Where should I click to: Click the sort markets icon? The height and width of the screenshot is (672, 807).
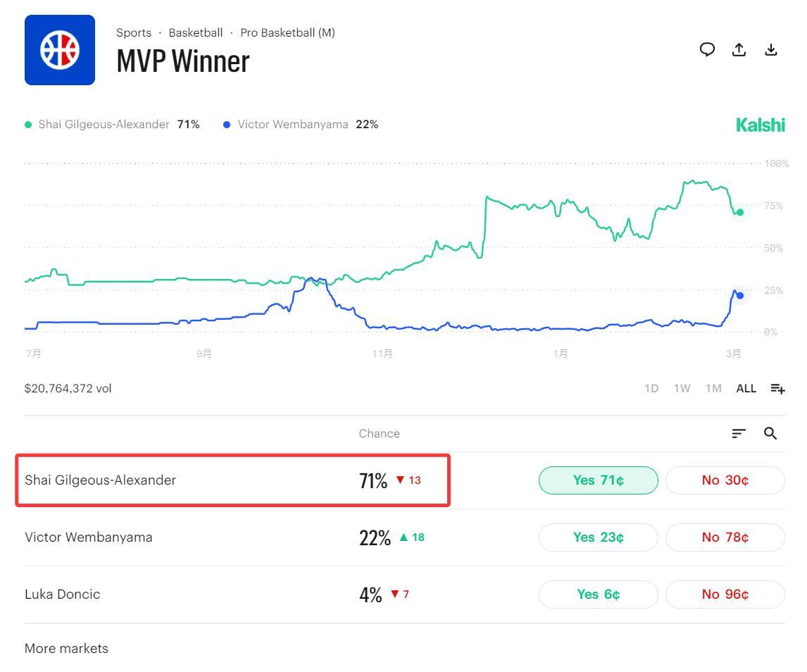point(738,434)
